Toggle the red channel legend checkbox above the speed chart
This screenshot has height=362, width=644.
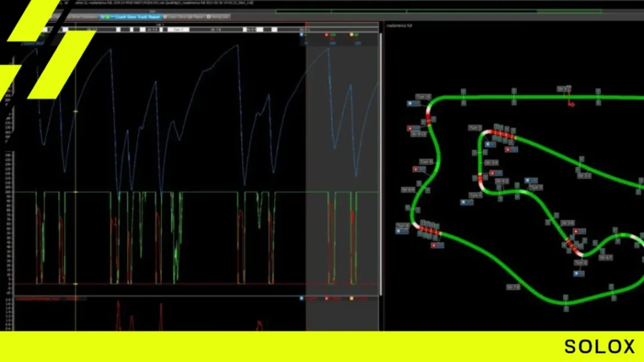[x=326, y=35]
